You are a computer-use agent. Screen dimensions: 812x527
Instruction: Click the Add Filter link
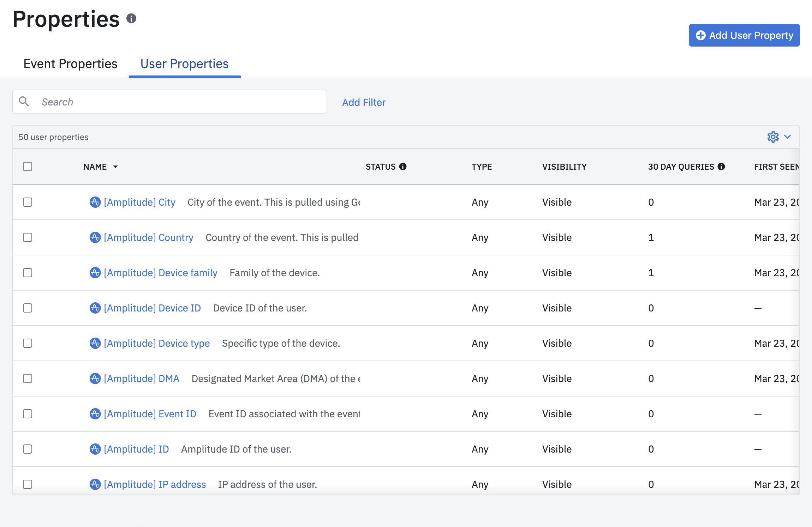coord(364,102)
